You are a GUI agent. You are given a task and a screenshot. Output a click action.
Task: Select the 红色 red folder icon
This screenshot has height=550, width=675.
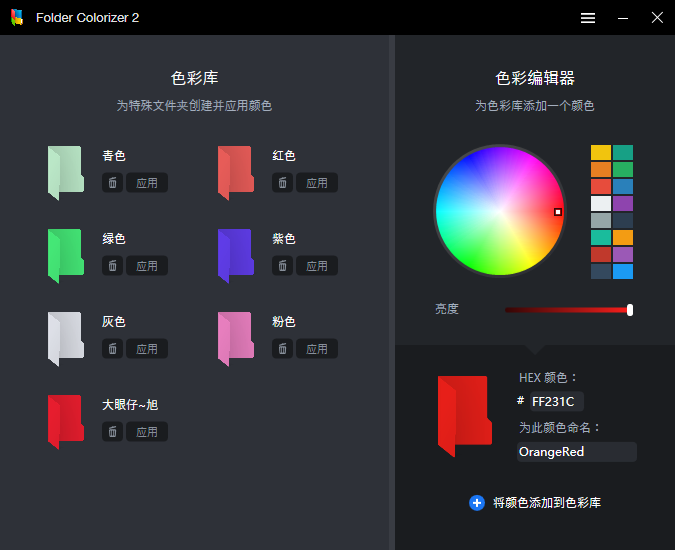[235, 173]
